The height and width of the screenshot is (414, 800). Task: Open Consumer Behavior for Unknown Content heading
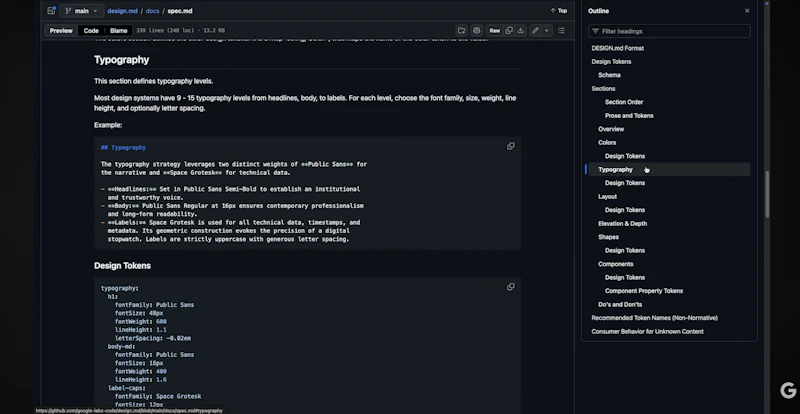click(647, 331)
